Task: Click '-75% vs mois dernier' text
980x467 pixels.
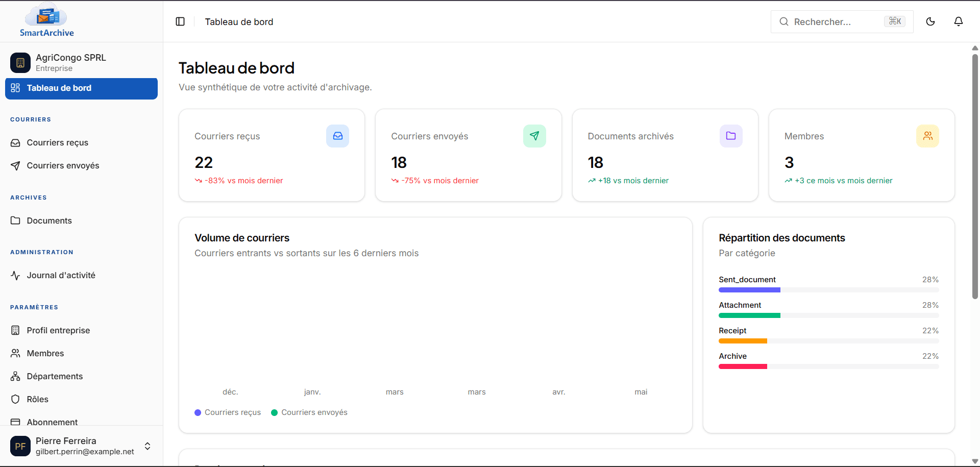Action: tap(440, 181)
